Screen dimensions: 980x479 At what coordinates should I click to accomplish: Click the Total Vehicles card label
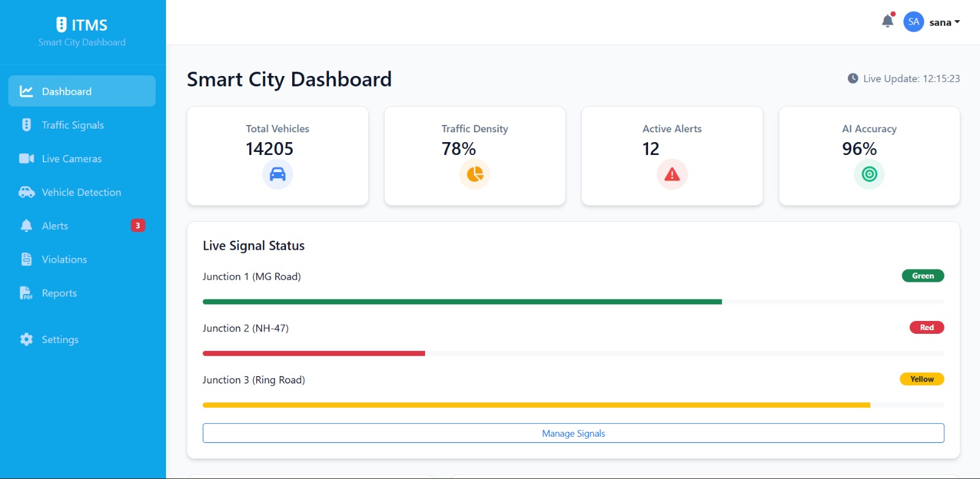tap(277, 129)
